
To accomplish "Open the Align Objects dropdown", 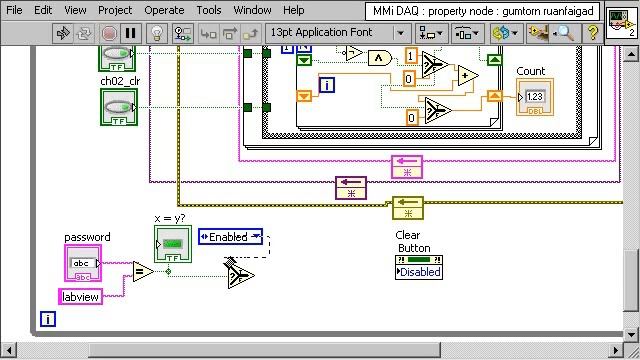I will tap(431, 33).
